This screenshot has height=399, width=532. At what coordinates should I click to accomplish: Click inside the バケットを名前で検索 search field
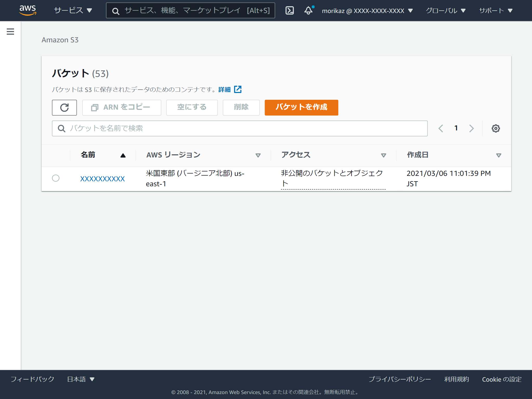click(x=182, y=128)
